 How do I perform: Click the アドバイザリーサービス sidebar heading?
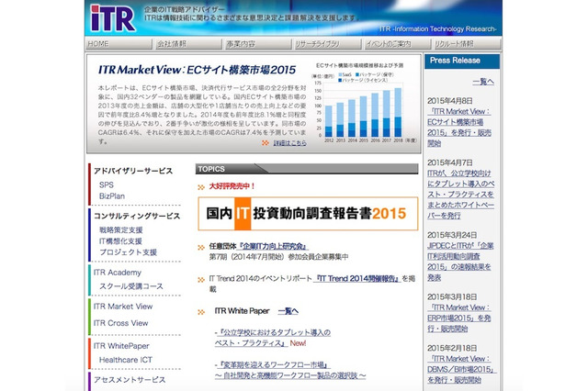[x=133, y=171]
